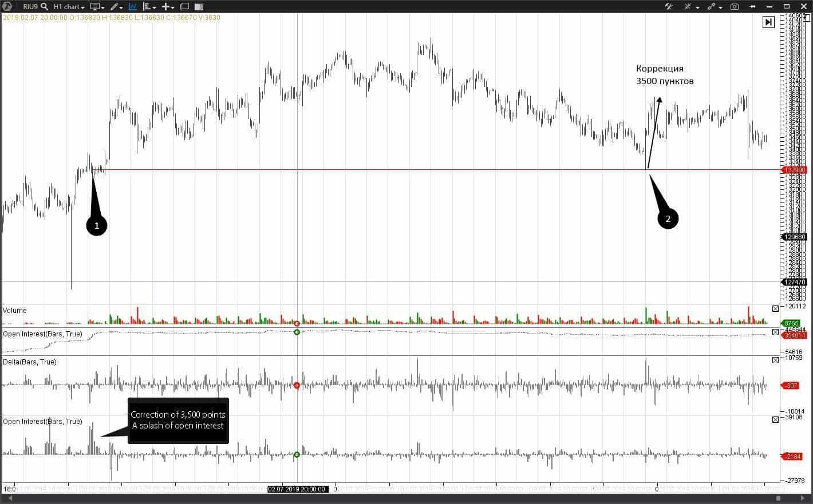The width and height of the screenshot is (813, 504).
Task: Open the volume profile tool menu
Action: click(149, 7)
